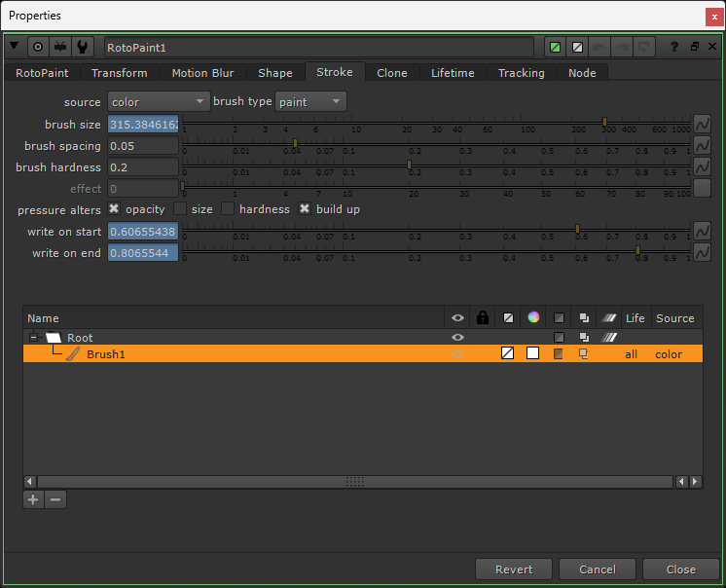This screenshot has width=726, height=588.
Task: Open the brush type dropdown
Action: 310,102
